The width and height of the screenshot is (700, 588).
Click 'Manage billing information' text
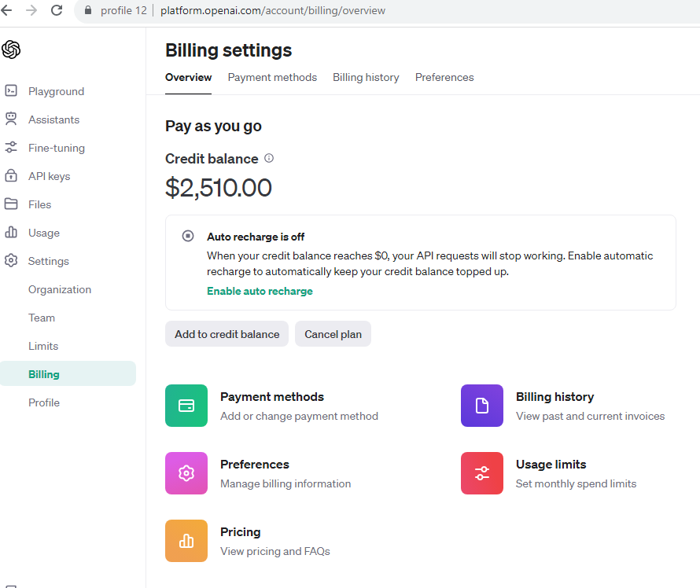(286, 483)
